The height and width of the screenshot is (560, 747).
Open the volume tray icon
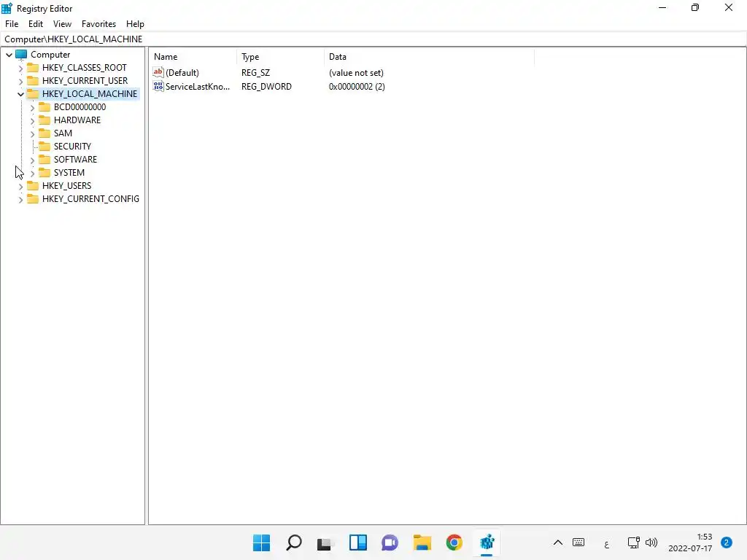(651, 542)
